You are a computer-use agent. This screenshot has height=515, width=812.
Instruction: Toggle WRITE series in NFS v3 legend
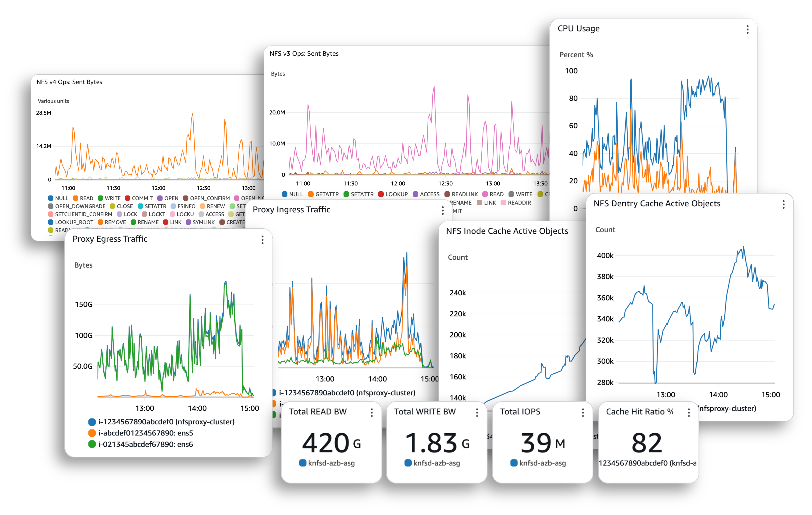pyautogui.click(x=521, y=194)
